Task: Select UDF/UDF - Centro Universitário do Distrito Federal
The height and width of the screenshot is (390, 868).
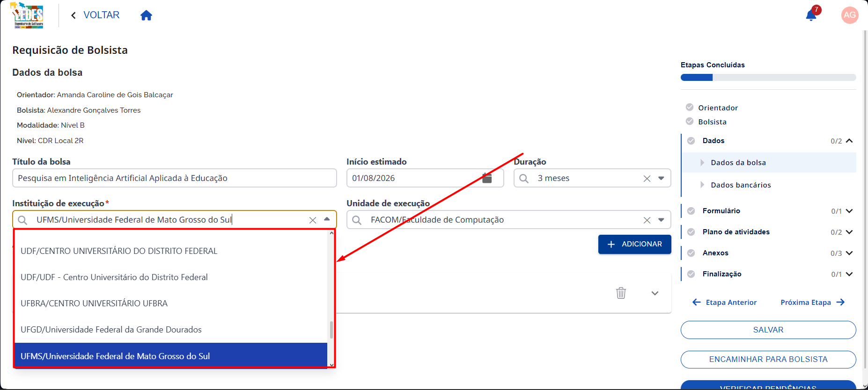Action: pyautogui.click(x=171, y=277)
